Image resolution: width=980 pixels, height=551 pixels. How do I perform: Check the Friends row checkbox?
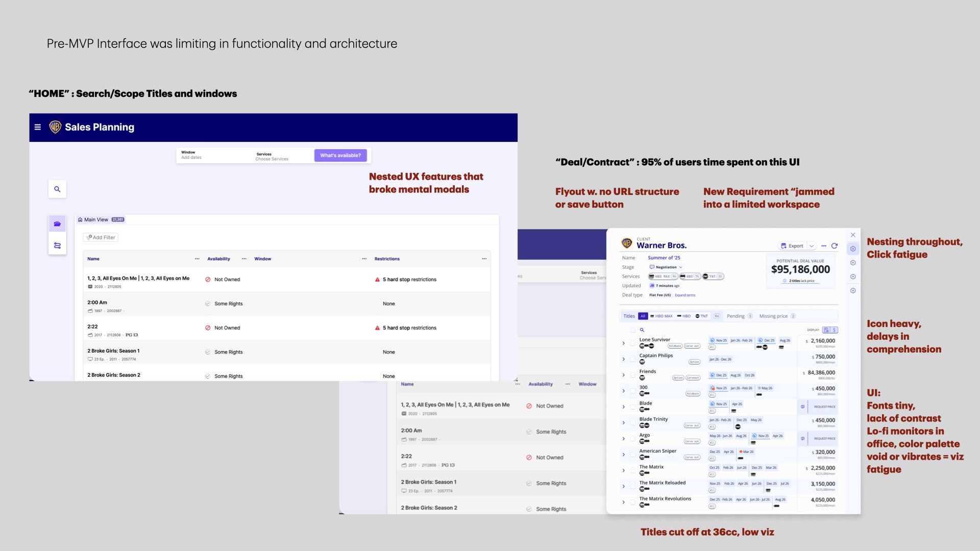tap(633, 375)
